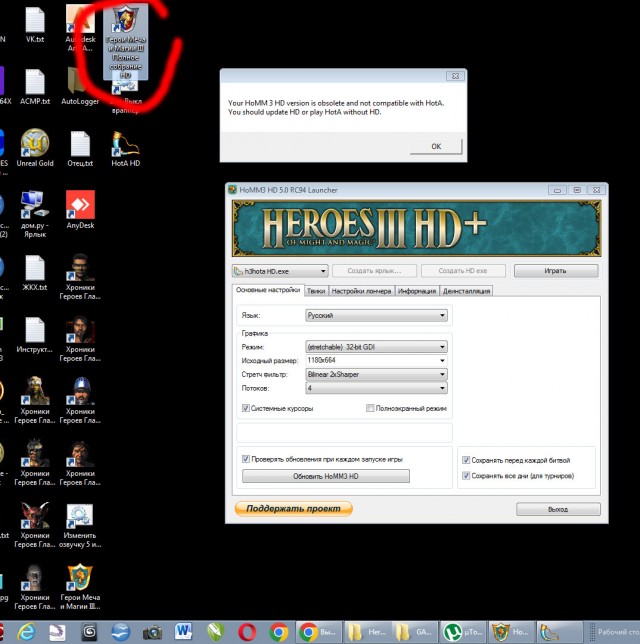The height and width of the screenshot is (644, 640).
Task: Open the "Her..." folder taskbar button
Action: click(367, 632)
